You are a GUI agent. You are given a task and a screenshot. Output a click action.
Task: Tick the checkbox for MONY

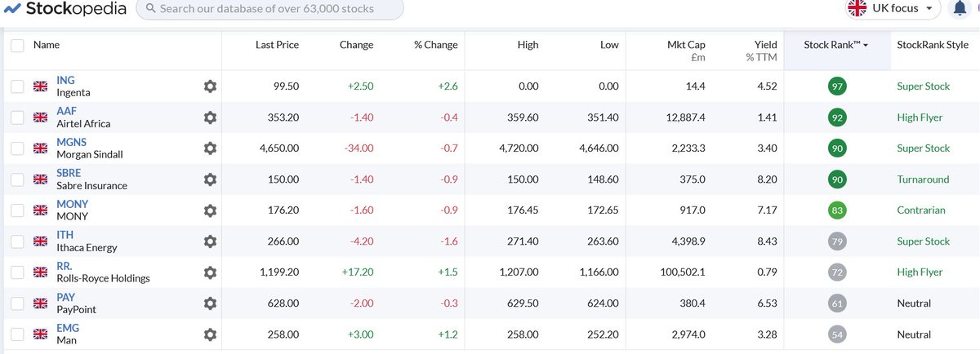click(17, 210)
